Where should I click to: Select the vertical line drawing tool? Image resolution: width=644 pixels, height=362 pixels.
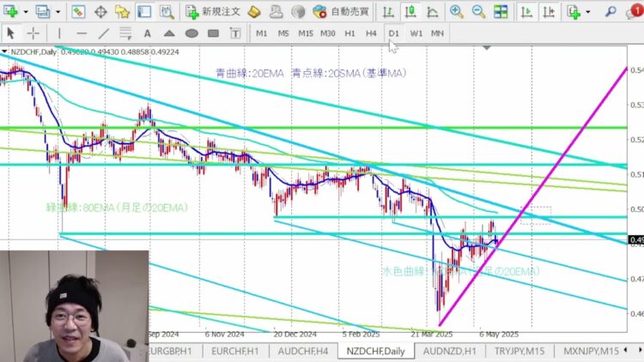coord(59,33)
